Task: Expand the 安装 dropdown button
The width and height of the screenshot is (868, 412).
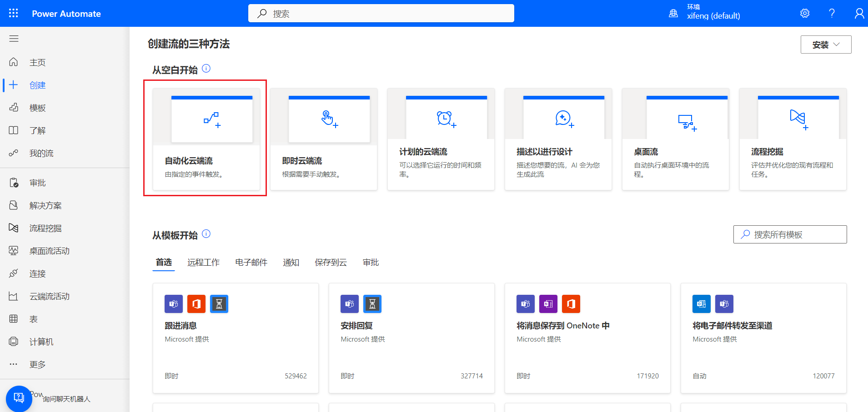Action: pyautogui.click(x=826, y=45)
